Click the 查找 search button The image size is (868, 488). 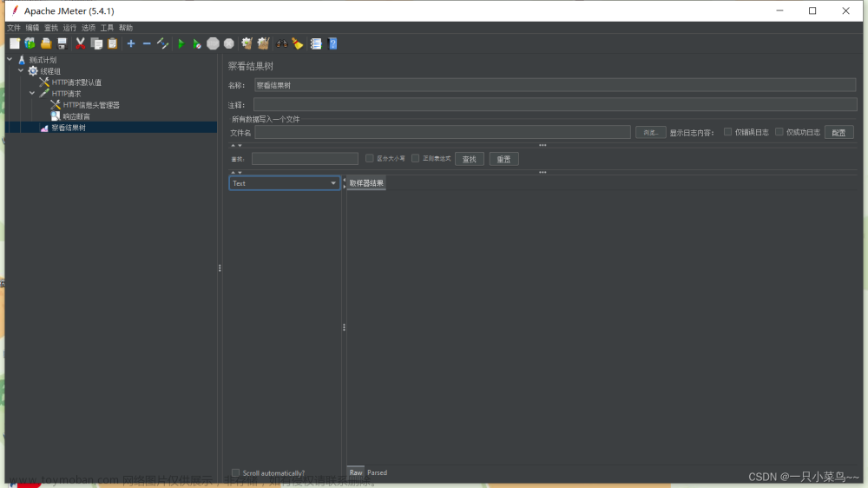[x=470, y=159]
